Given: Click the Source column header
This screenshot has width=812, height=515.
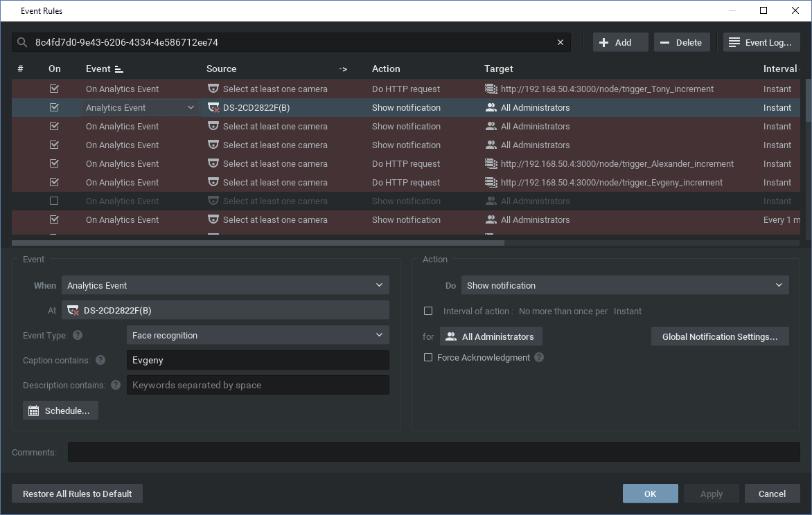Looking at the screenshot, I should [220, 69].
